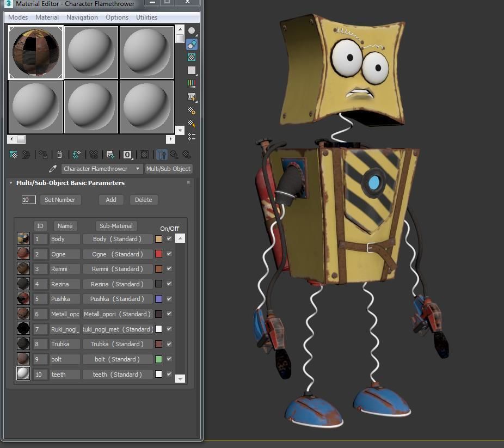Screen dimensions: 504x448
Task: Disable the Rezina sub-material checkbox
Action: 169,284
